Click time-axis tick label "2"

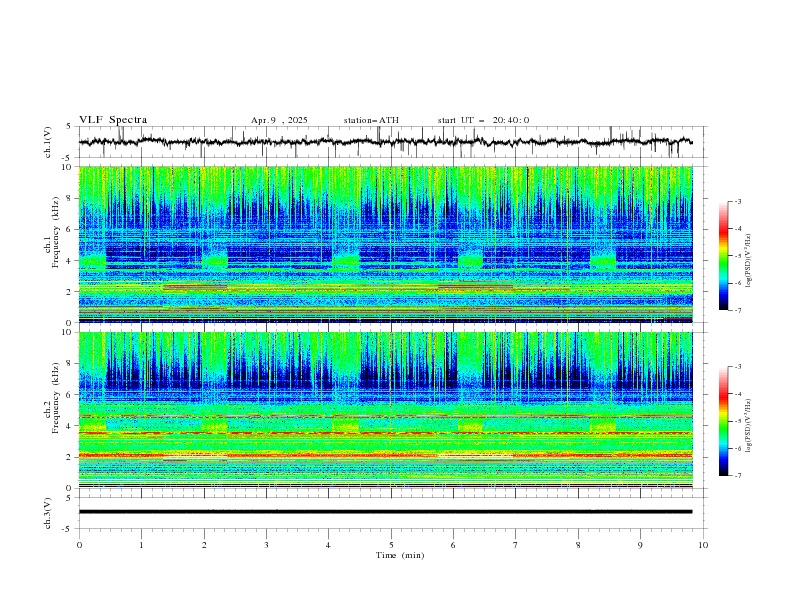204,545
